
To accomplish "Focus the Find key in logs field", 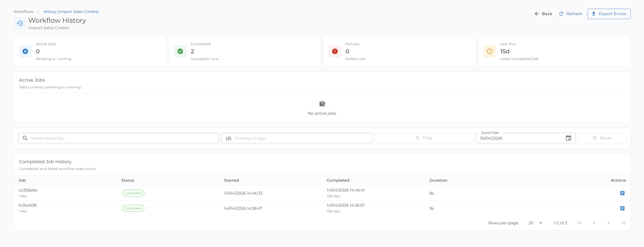I will [297, 138].
